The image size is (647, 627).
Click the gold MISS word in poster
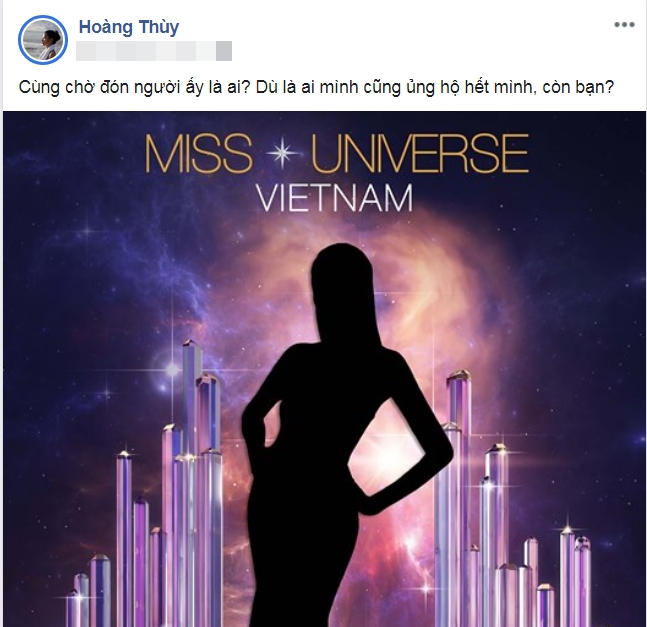pos(198,153)
